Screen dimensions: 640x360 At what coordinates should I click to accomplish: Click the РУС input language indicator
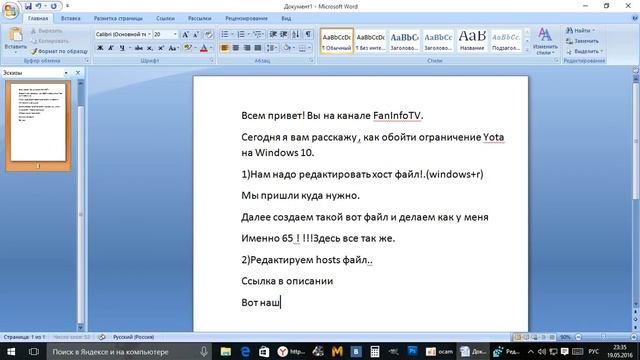594,351
